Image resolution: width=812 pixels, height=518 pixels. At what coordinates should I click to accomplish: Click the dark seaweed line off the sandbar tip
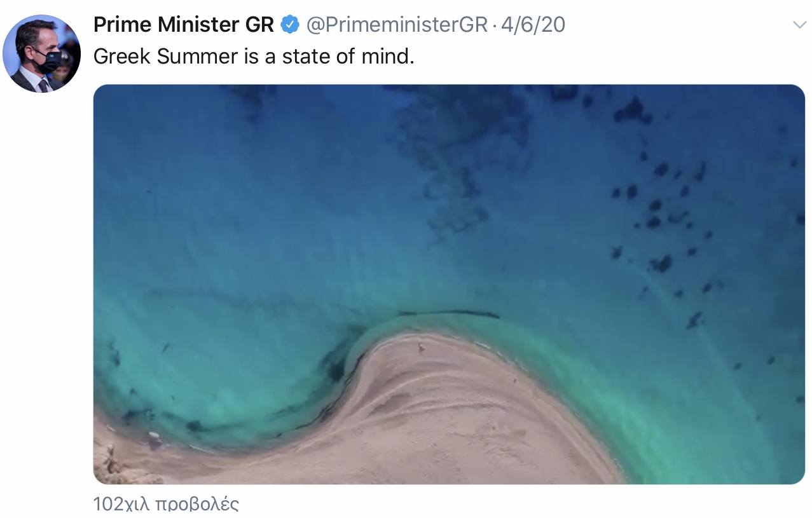448,313
